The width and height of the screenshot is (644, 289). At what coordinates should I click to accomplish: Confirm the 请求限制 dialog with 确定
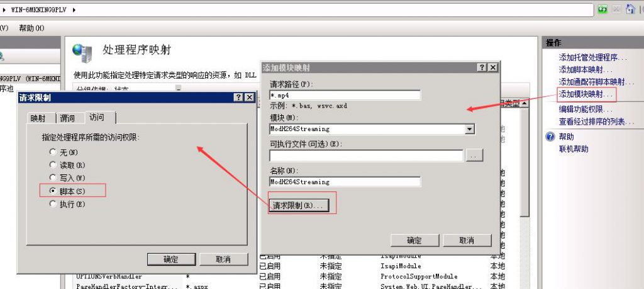pyautogui.click(x=170, y=259)
